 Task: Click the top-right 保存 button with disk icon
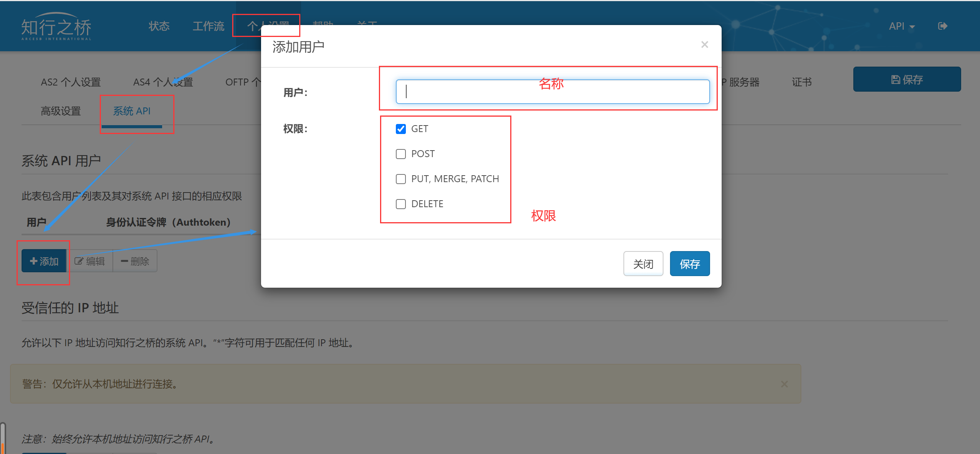click(907, 79)
